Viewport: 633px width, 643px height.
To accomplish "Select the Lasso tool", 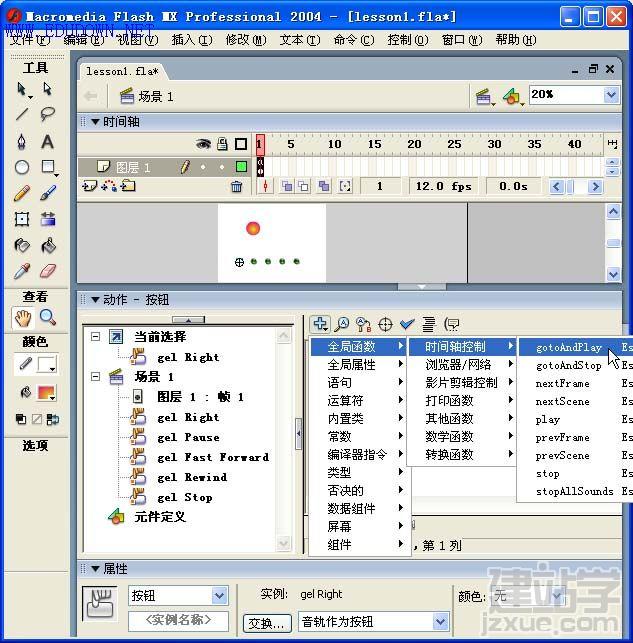I will (x=48, y=114).
